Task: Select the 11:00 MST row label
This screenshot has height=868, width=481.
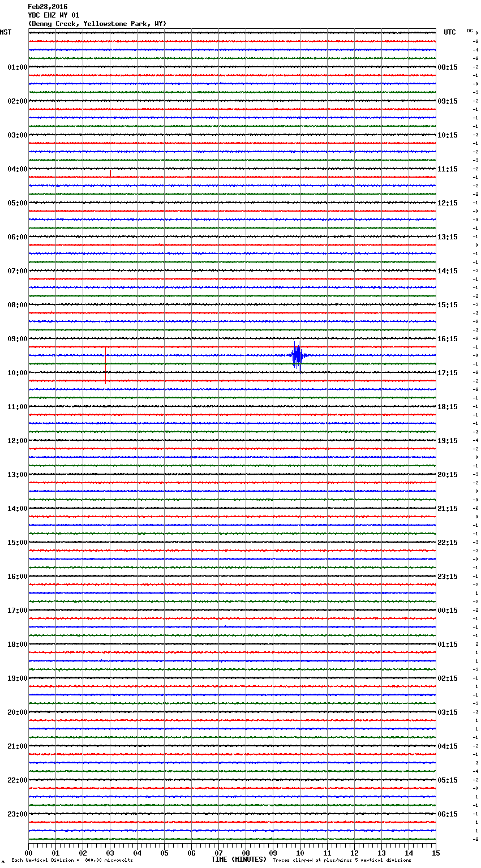Action: [x=17, y=407]
